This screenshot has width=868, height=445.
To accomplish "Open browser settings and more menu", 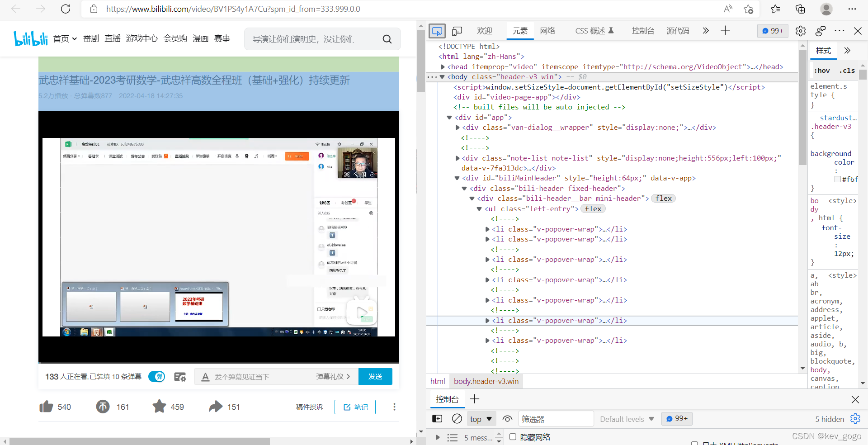I will tap(852, 9).
